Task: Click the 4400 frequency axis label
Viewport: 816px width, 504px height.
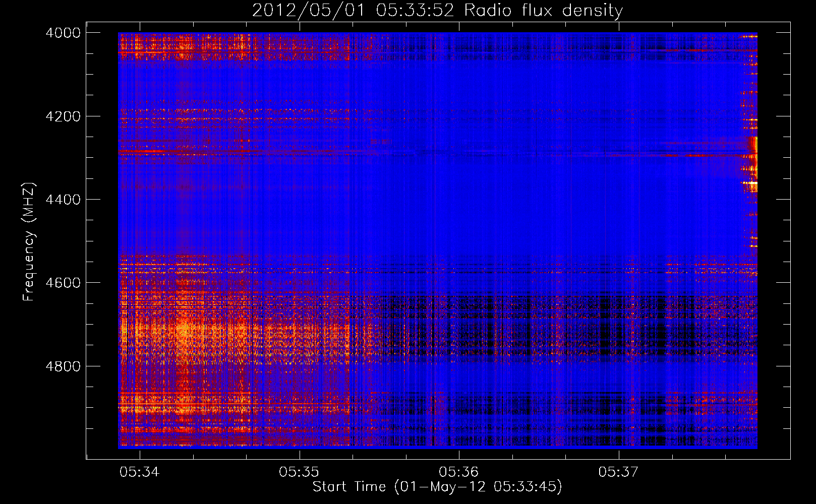Action: tap(63, 200)
